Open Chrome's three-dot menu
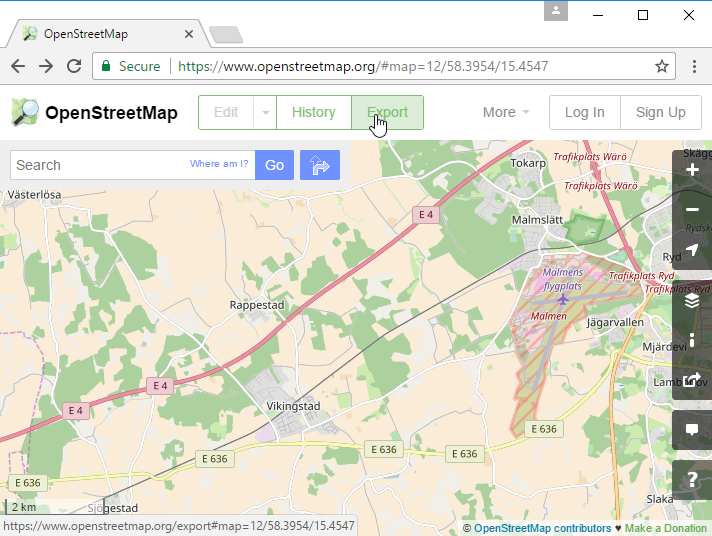This screenshot has height=536, width=712. pyautogui.click(x=694, y=66)
